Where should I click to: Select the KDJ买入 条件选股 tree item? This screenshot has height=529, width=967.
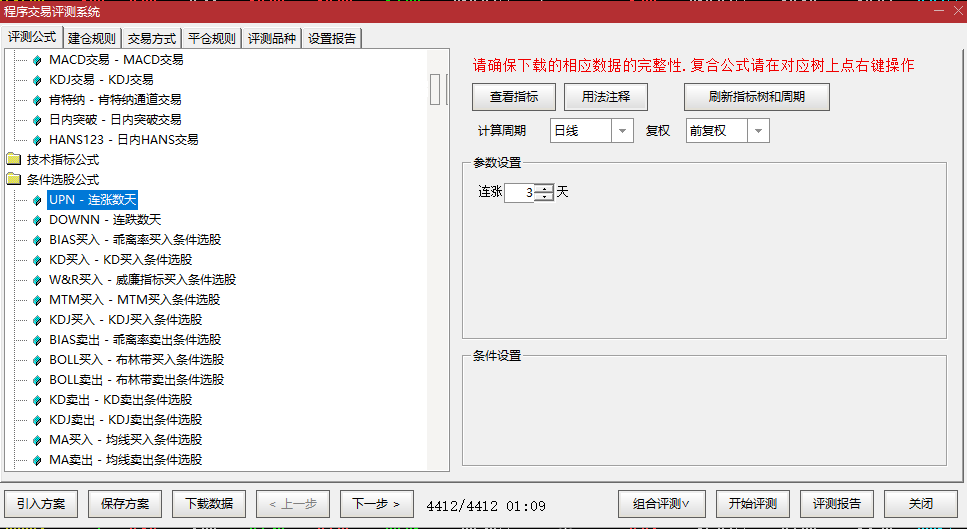pyautogui.click(x=125, y=320)
